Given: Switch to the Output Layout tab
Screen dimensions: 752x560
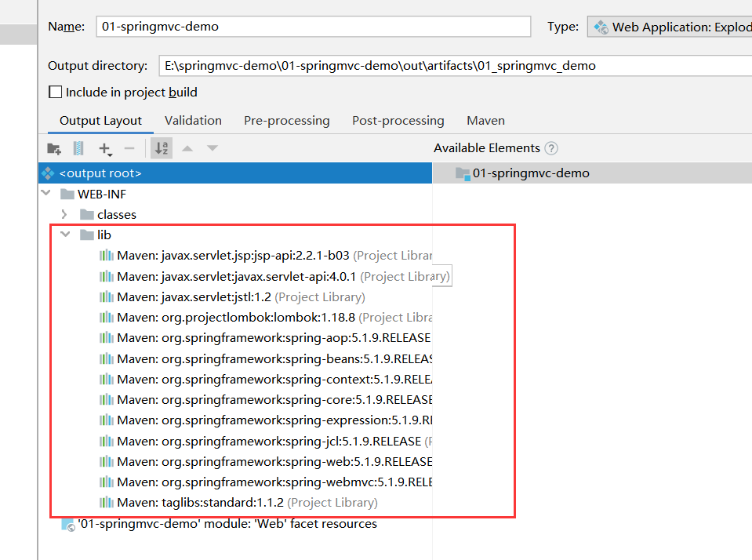Looking at the screenshot, I should tap(100, 121).
